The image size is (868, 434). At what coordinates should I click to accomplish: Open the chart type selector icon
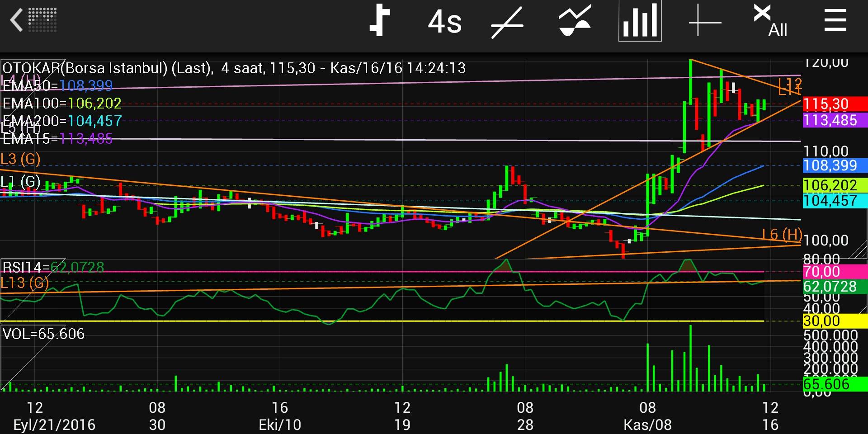[380, 21]
